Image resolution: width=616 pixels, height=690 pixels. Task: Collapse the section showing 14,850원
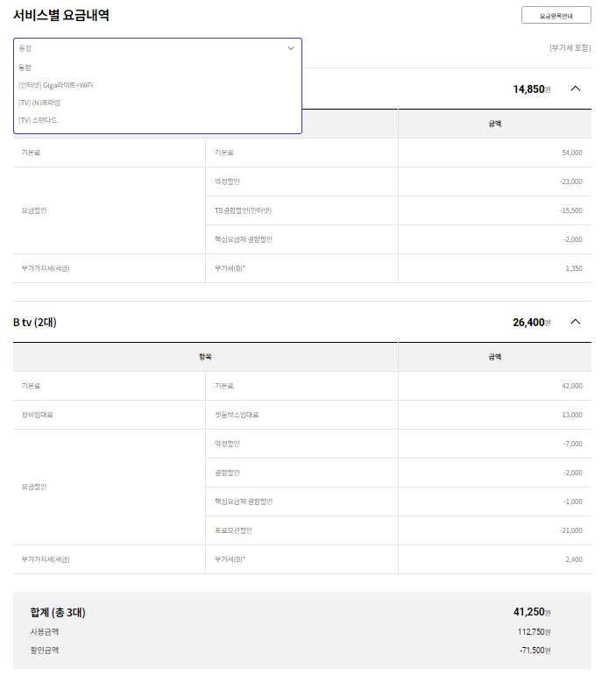(x=575, y=89)
